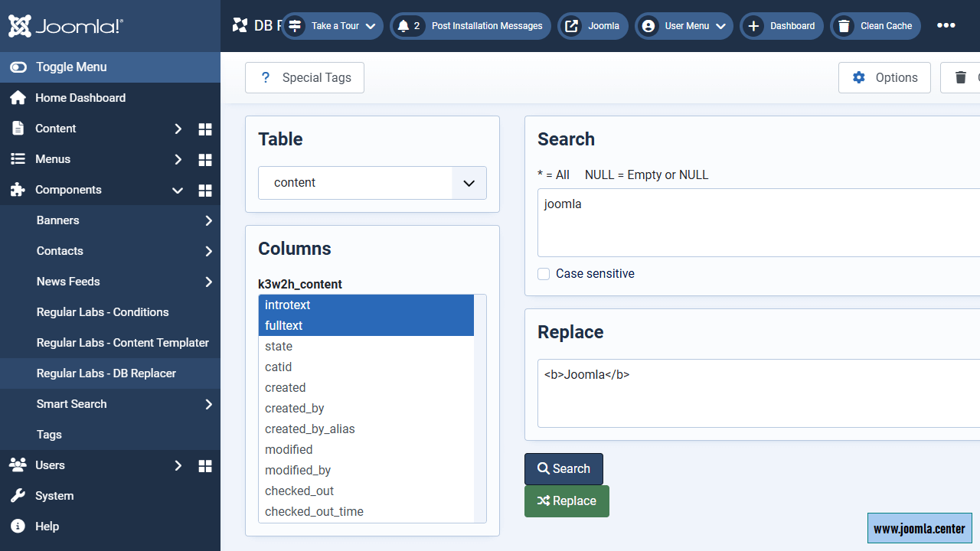Click the Special Tags button

click(x=305, y=78)
